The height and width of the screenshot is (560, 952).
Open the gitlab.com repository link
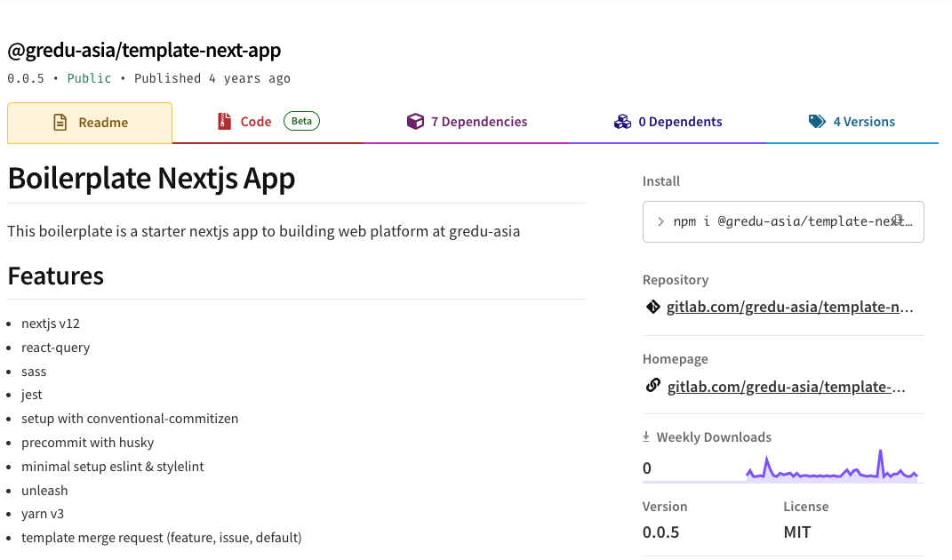tap(787, 306)
